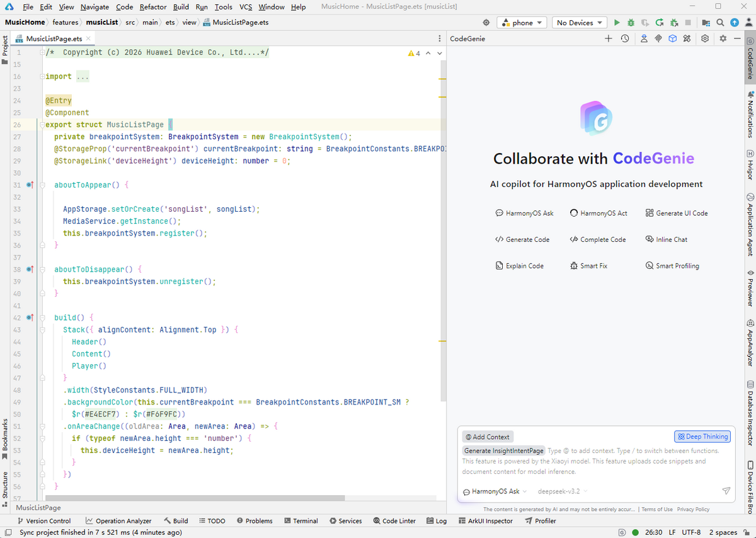The width and height of the screenshot is (756, 538).
Task: Toggle the Previewer side panel
Action: pos(750,289)
